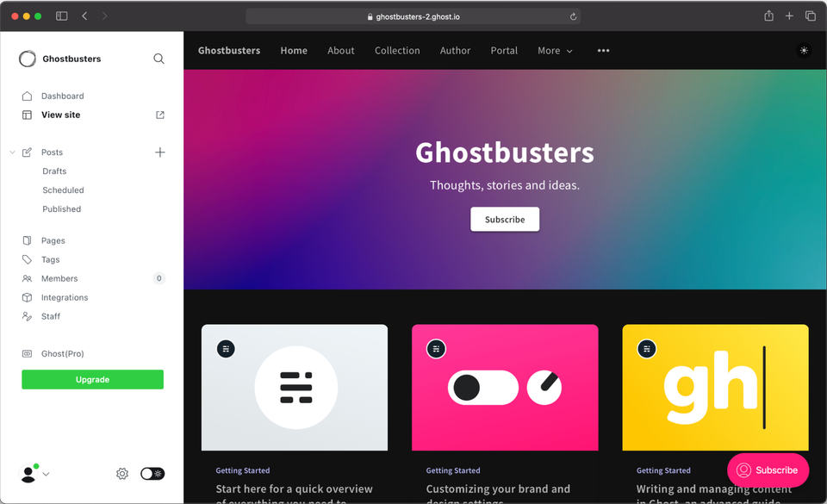Toggle the Safari sidebar
The height and width of the screenshot is (504, 827).
62,16
